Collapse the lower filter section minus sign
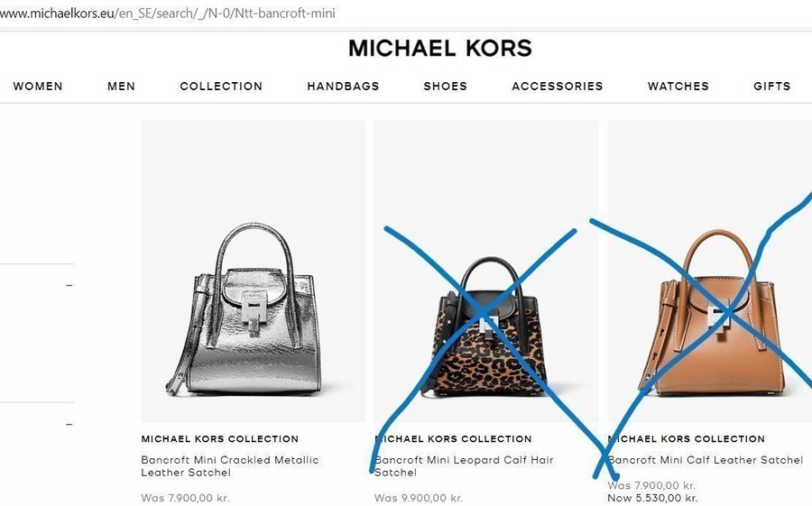Image resolution: width=812 pixels, height=506 pixels. tap(69, 425)
